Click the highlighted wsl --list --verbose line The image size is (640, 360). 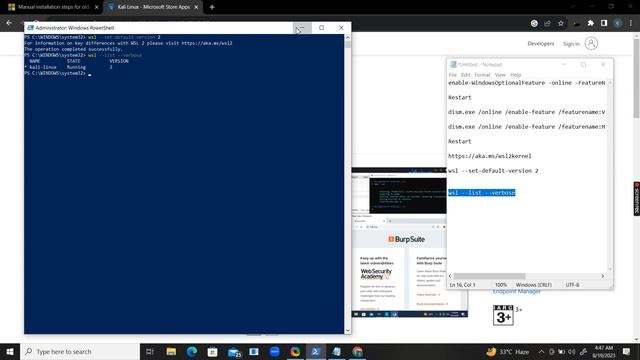(482, 193)
